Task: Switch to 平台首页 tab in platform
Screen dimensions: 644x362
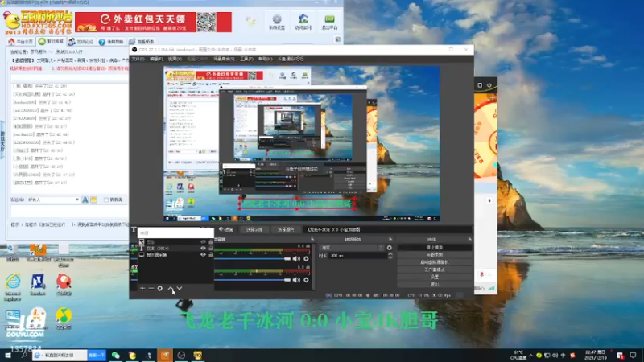Action: 21,42
